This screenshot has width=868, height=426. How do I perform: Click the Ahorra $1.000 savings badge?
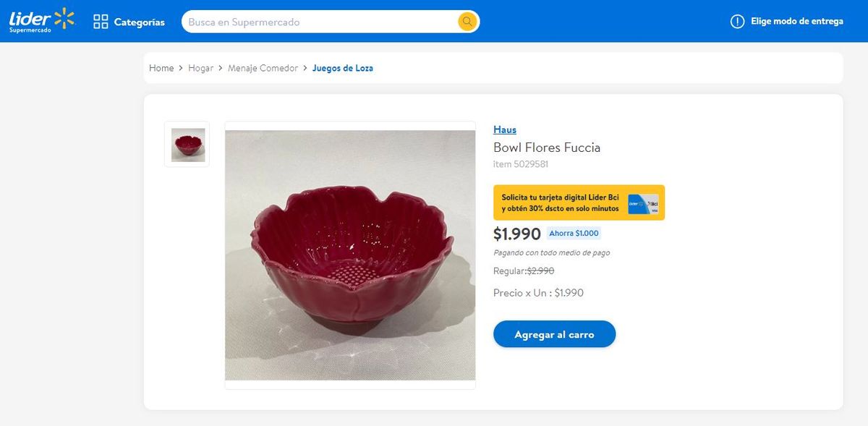[x=574, y=234]
